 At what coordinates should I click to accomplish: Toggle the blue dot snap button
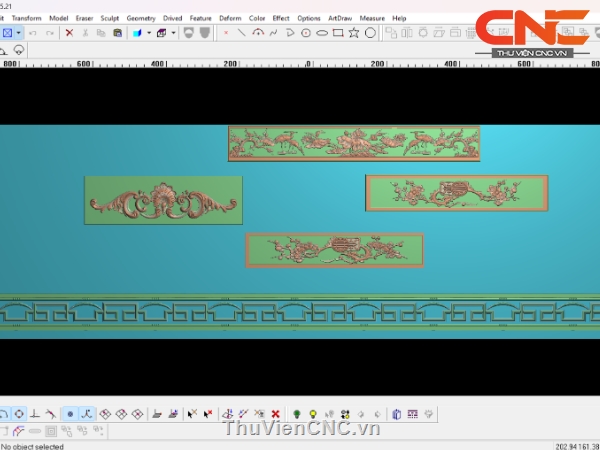(70, 413)
